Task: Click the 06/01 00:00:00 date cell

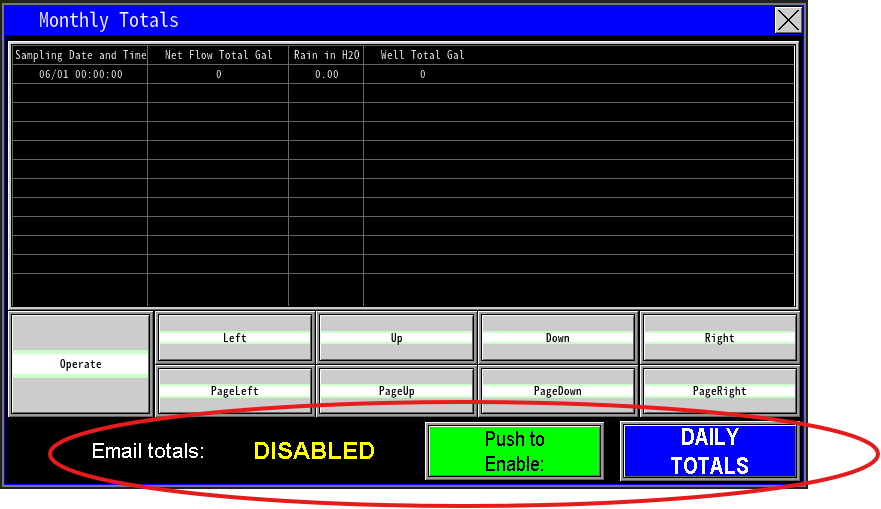Action: click(81, 74)
